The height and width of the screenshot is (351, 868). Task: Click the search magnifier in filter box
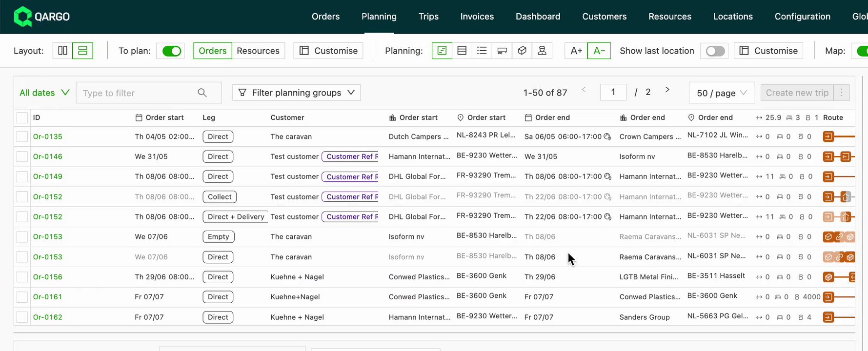point(202,93)
